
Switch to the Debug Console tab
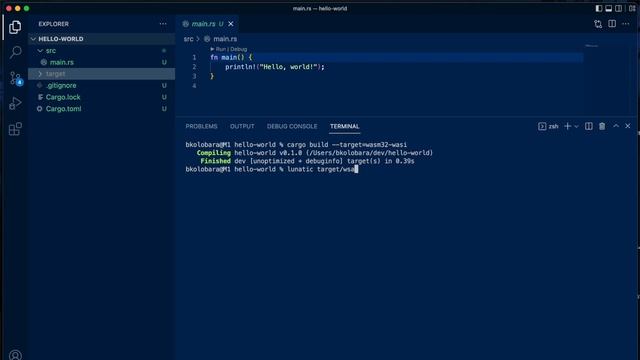coord(292,127)
